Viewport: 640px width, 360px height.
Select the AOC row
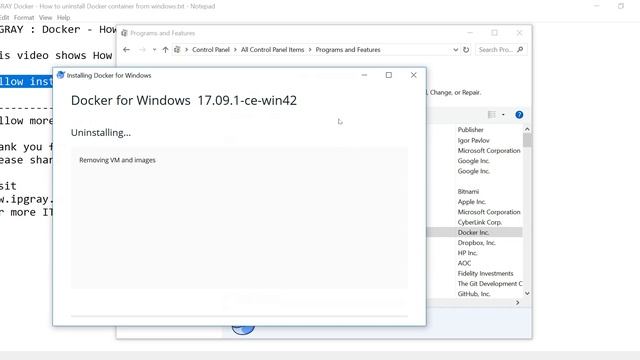[x=464, y=263]
